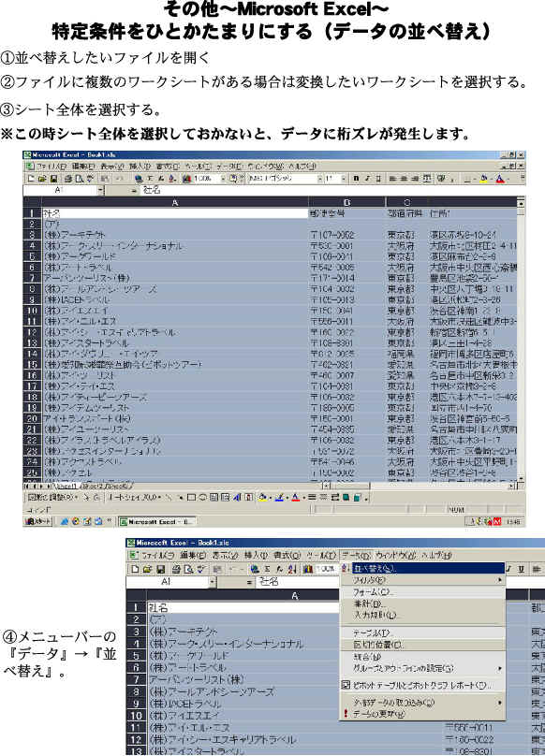The image size is (545, 756).
Task: Toggle Bold in upper Excel formatting toolbar
Action: coord(356,179)
